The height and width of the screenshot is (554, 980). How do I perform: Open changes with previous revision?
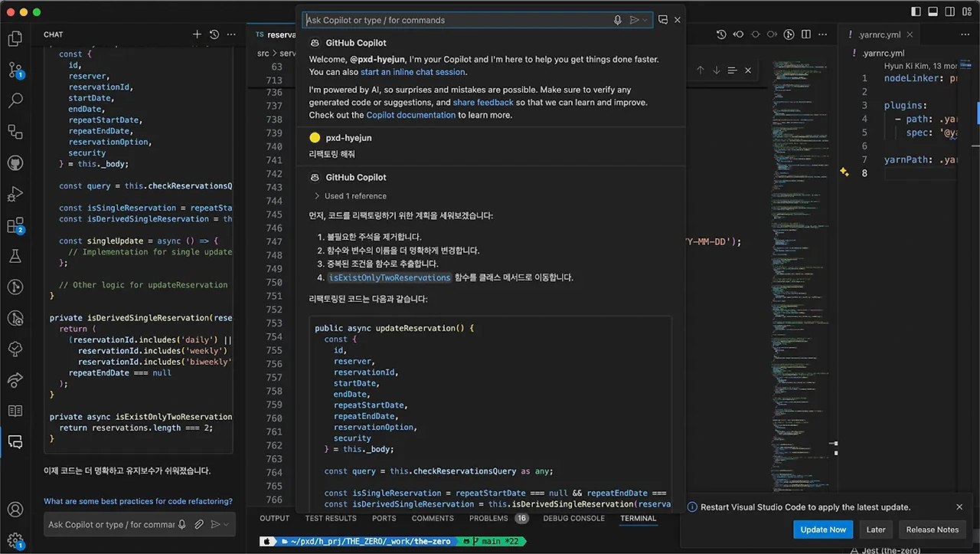click(x=739, y=34)
